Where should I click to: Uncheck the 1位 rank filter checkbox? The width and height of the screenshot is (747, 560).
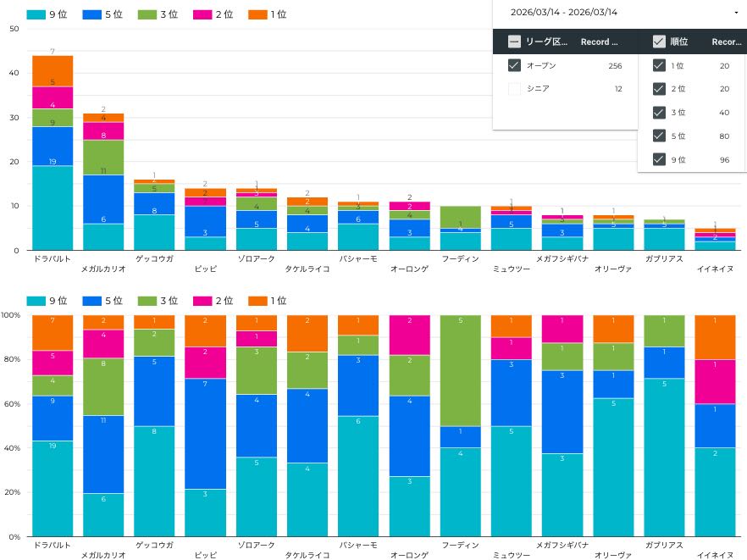[x=658, y=66]
